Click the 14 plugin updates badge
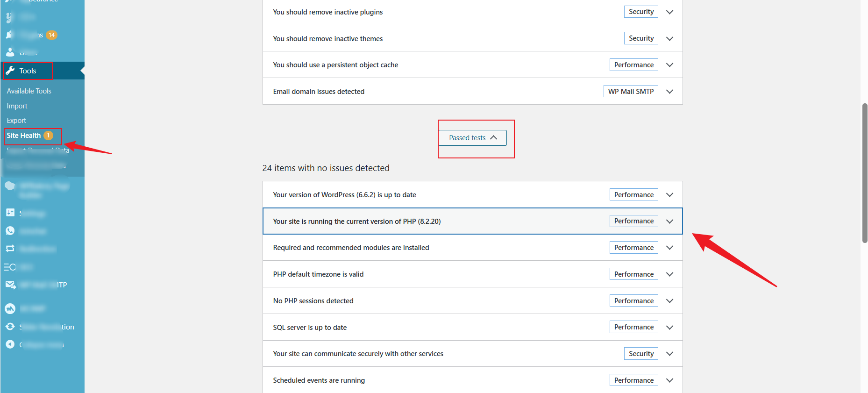This screenshot has width=868, height=393. click(51, 35)
